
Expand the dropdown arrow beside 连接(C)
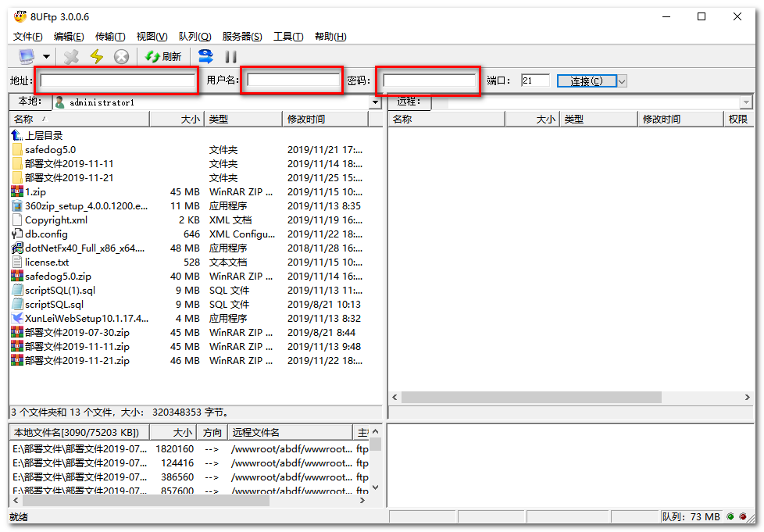click(x=622, y=81)
